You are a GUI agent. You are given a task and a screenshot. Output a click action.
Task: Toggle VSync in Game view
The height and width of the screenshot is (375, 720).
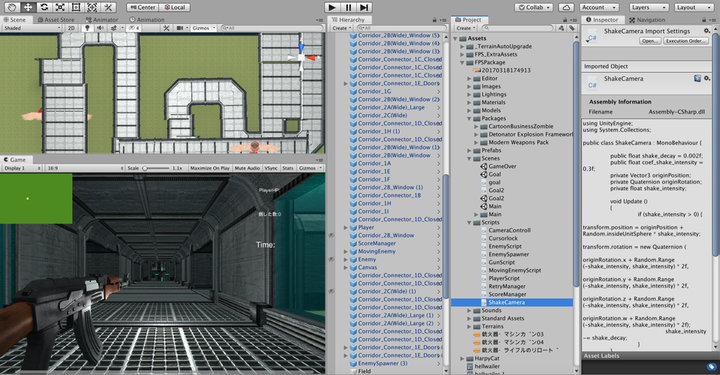[271, 168]
